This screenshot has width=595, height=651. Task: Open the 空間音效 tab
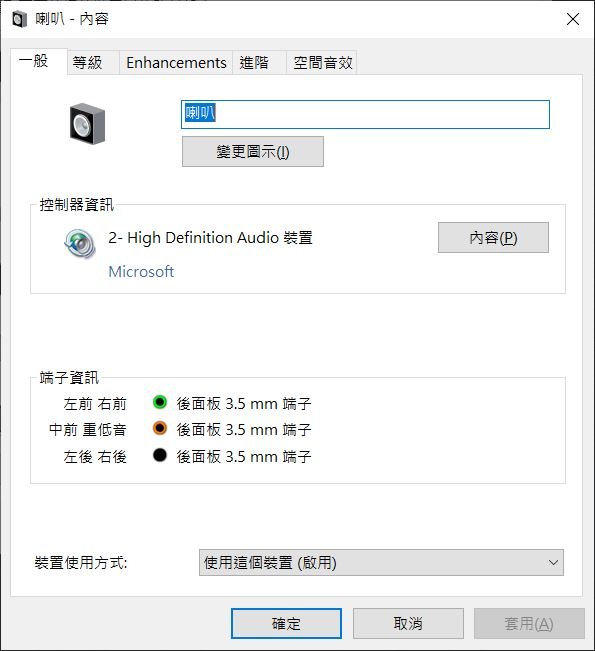(x=322, y=63)
